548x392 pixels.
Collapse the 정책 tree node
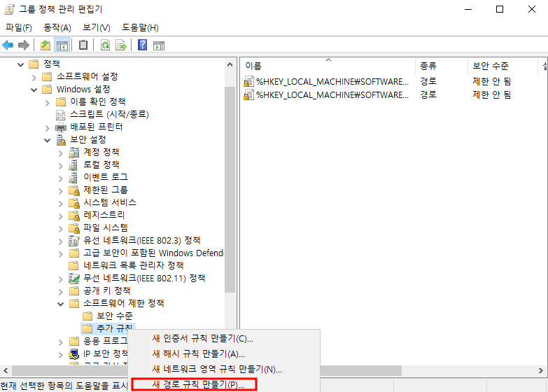(20, 64)
